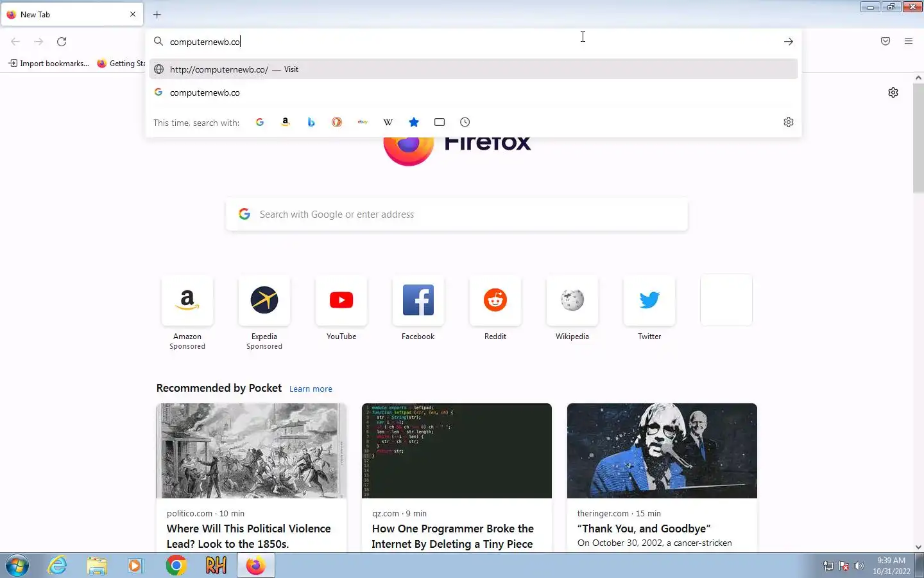Search this time with Bing icon

311,122
